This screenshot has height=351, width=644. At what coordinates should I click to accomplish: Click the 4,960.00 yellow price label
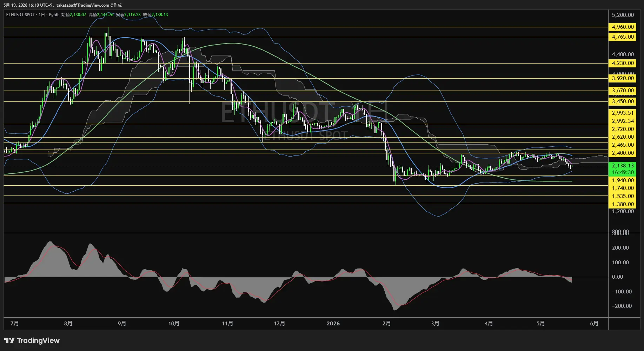click(622, 27)
